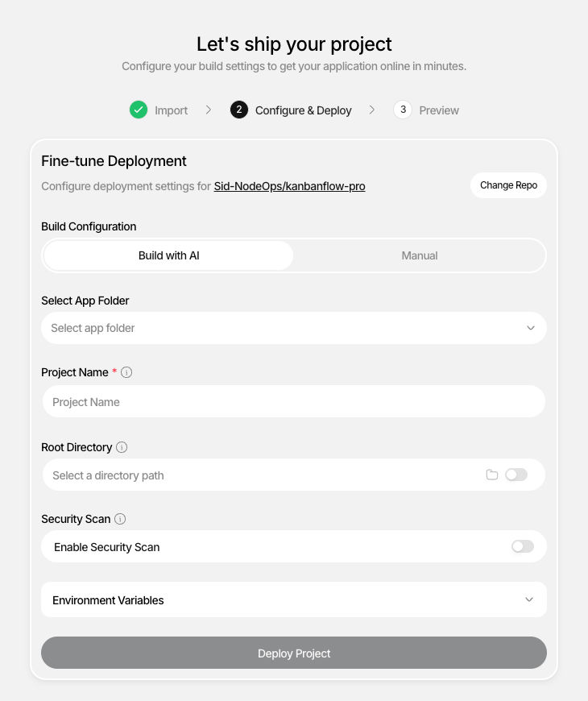Click the step 3 circle icon
588x701 pixels.
[x=403, y=110]
